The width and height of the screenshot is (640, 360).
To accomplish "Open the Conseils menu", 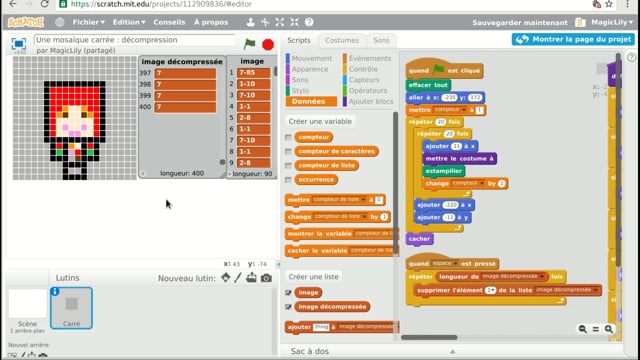I will click(169, 22).
